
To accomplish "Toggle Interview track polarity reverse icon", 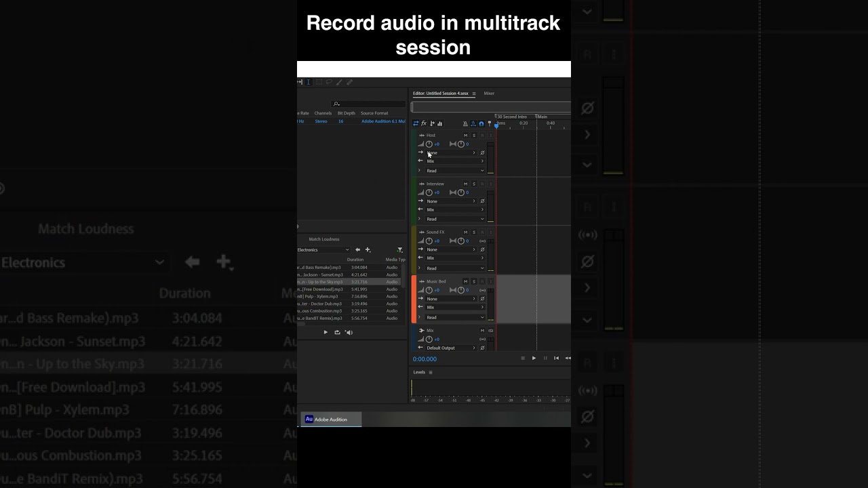I will [x=482, y=201].
